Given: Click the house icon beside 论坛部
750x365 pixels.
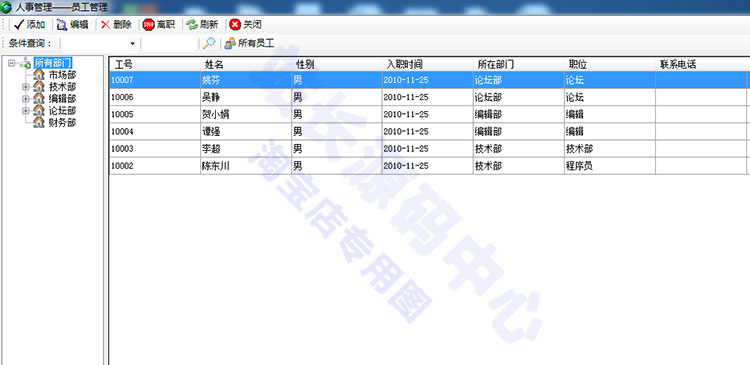Looking at the screenshot, I should point(39,111).
